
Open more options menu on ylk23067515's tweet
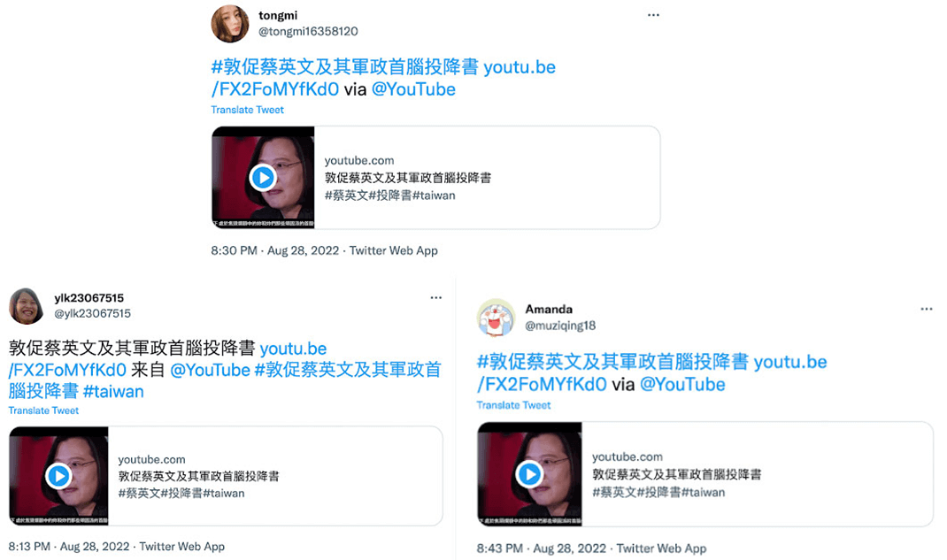pos(436,297)
